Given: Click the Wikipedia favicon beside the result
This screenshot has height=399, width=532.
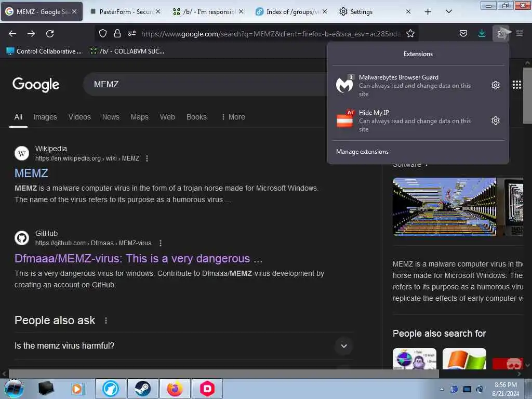Looking at the screenshot, I should pos(22,153).
